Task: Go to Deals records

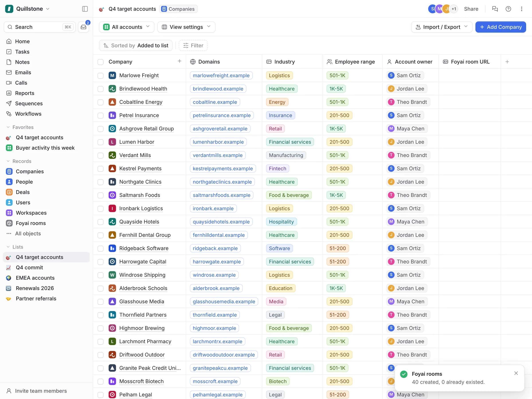Action: click(23, 192)
